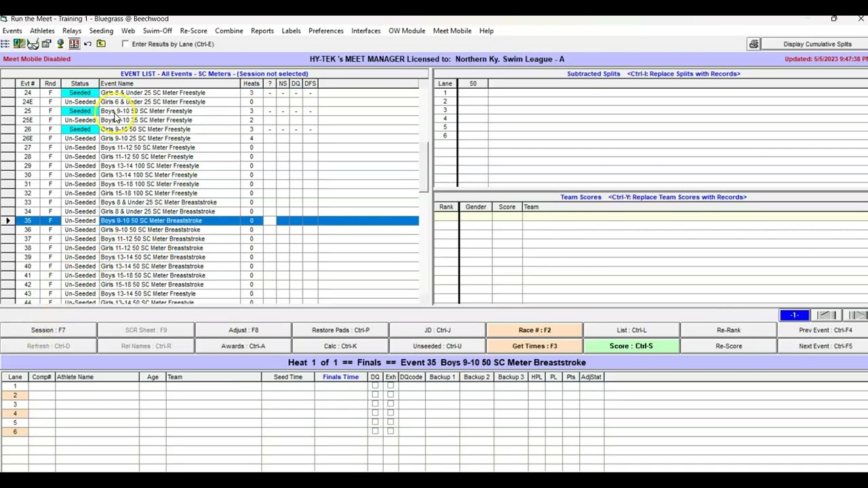Open the Help menu
Viewport: 868px width, 488px height.
click(486, 30)
